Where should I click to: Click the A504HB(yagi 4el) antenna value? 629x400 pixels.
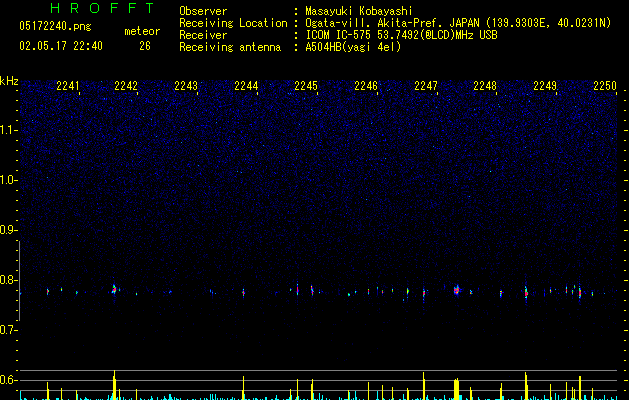tap(353, 47)
